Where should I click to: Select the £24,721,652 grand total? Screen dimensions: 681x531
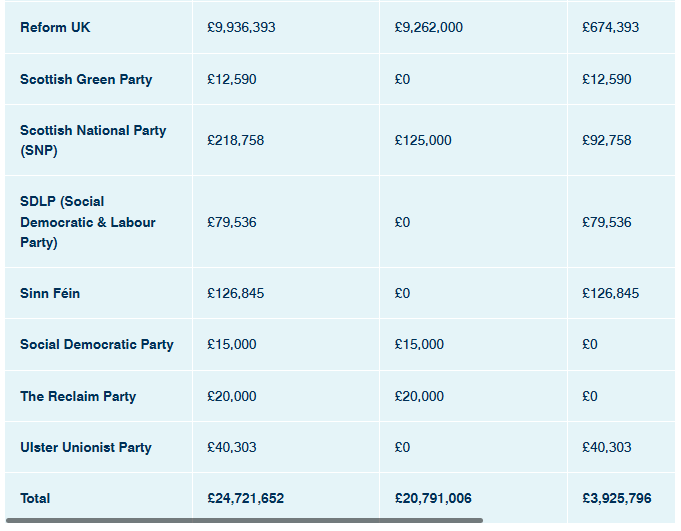(245, 498)
